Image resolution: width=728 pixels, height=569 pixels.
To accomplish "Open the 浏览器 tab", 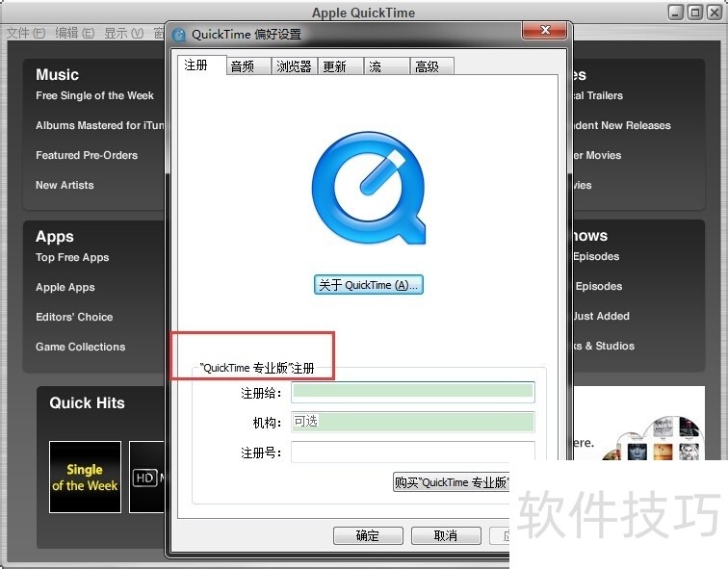I will pyautogui.click(x=295, y=66).
